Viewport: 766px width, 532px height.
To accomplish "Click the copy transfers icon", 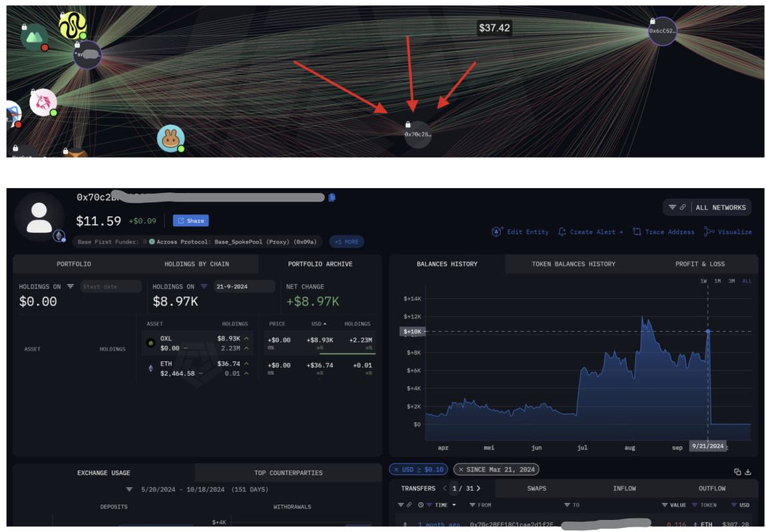I will click(x=737, y=472).
